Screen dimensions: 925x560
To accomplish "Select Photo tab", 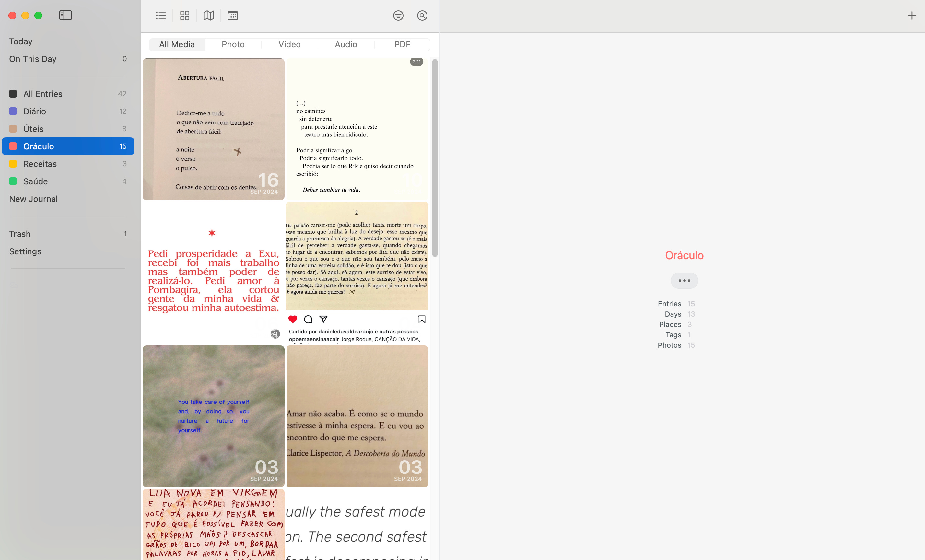I will tap(233, 44).
